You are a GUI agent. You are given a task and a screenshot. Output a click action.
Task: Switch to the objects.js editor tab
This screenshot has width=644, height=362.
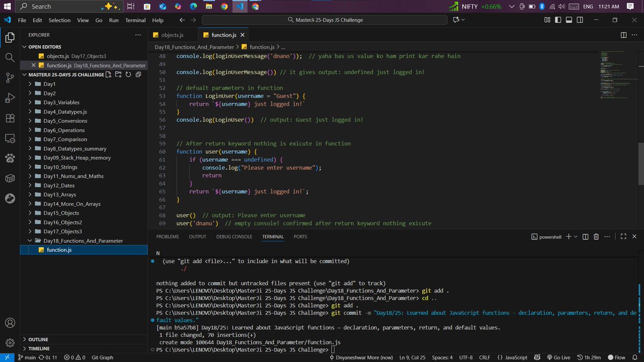tap(173, 34)
